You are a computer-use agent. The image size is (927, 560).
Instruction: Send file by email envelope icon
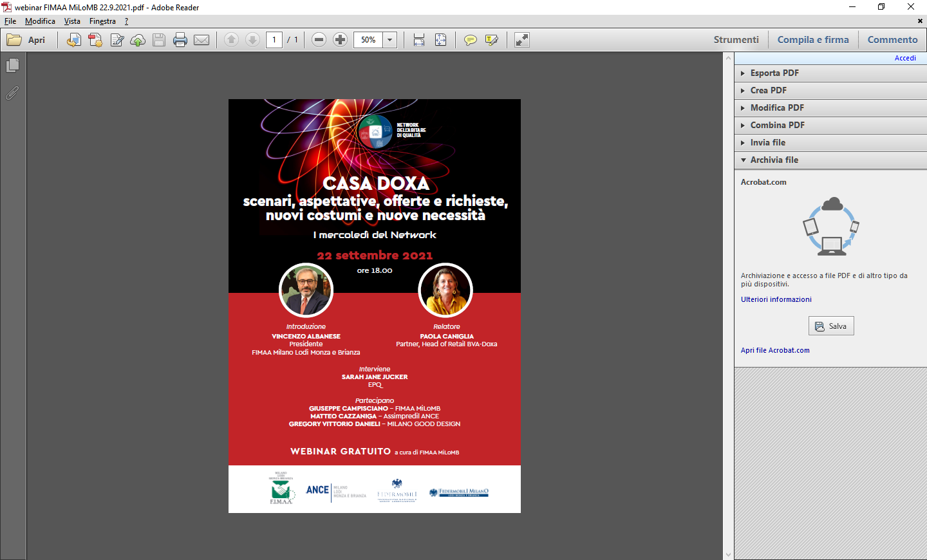[x=201, y=40]
